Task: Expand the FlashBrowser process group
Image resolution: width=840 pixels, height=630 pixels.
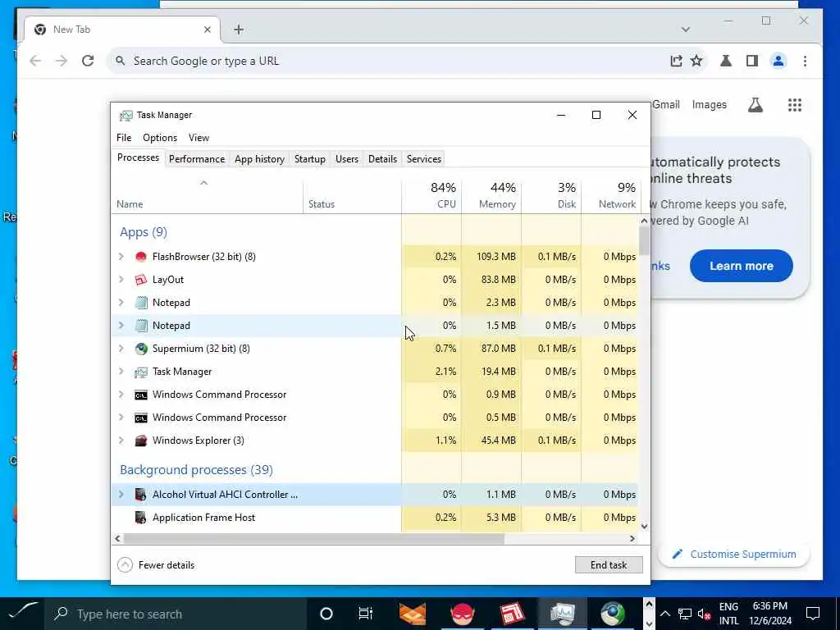Action: (121, 257)
